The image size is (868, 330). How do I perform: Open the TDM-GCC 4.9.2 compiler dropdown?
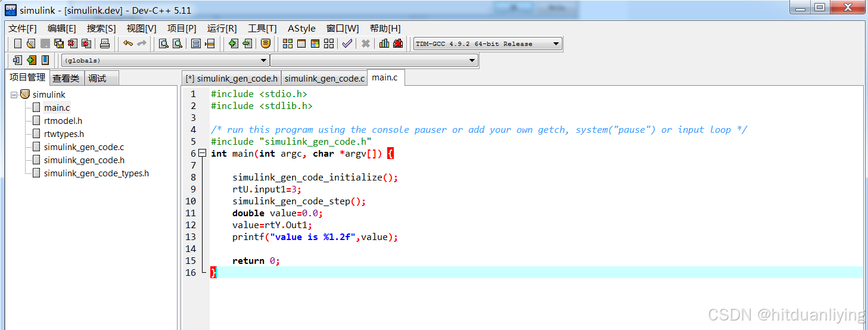[487, 43]
